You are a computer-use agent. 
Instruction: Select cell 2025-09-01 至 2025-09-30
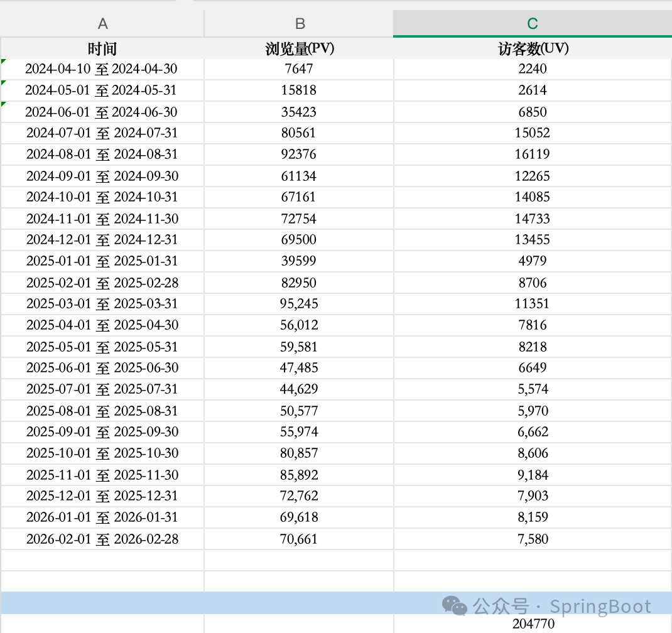tap(102, 431)
